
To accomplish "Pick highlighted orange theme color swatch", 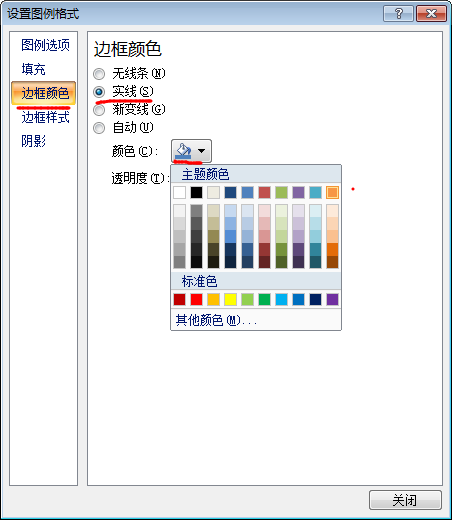I will 332,192.
